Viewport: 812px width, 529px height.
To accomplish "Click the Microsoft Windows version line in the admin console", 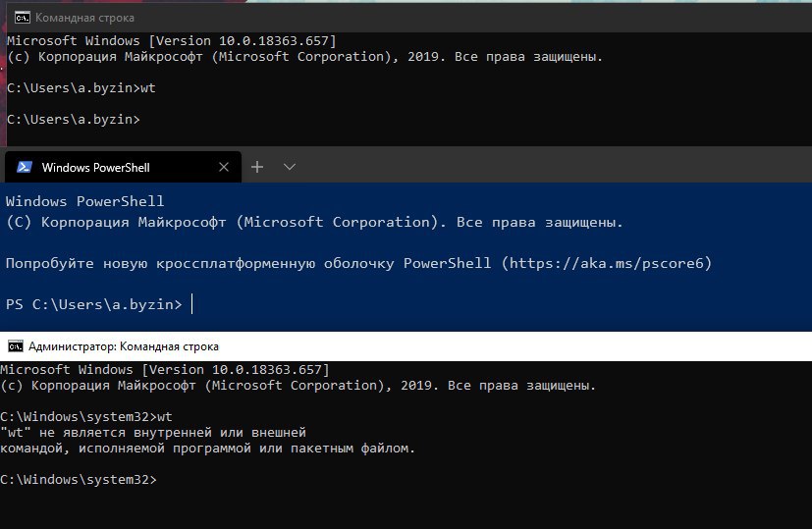I will (x=165, y=370).
